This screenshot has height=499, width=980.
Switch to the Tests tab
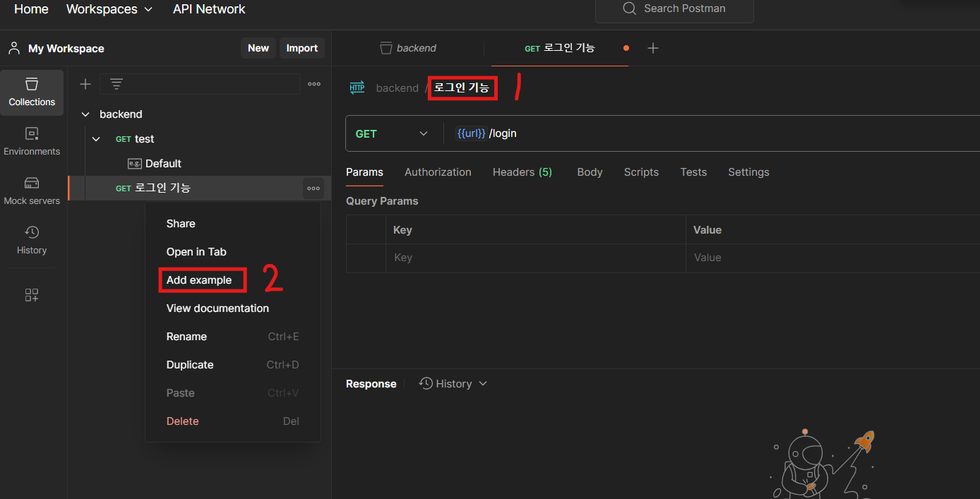pyautogui.click(x=693, y=172)
